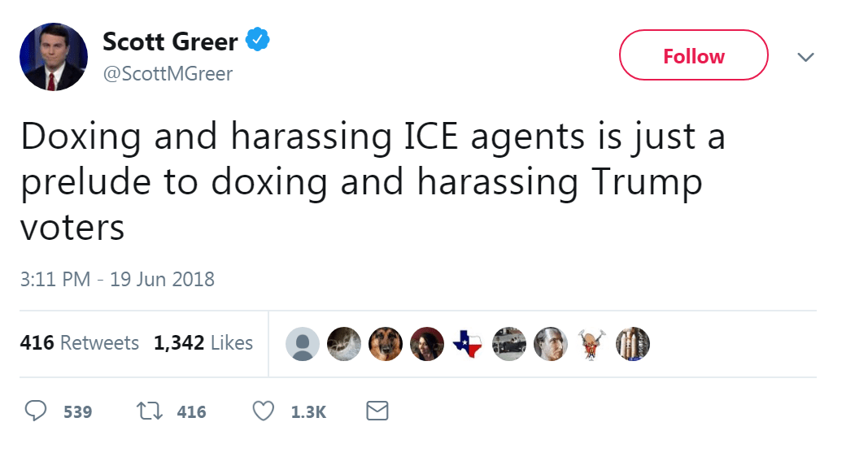The width and height of the screenshot is (868, 457).
Task: Open the rocket launch liker avatar
Action: tap(634, 344)
